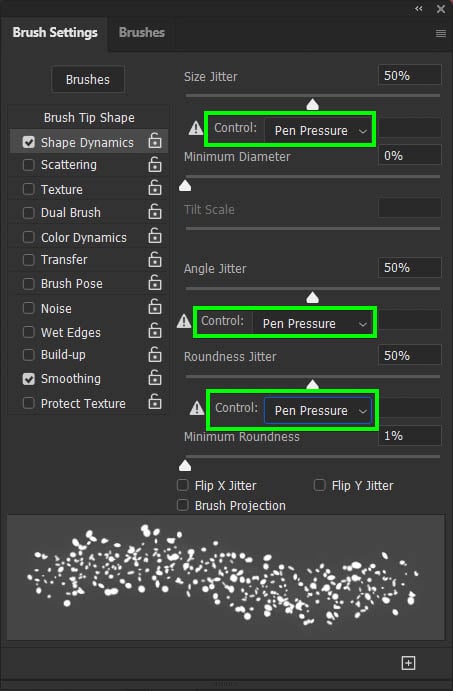
Task: Collapse the panel with the double-arrow icon
Action: 419,9
